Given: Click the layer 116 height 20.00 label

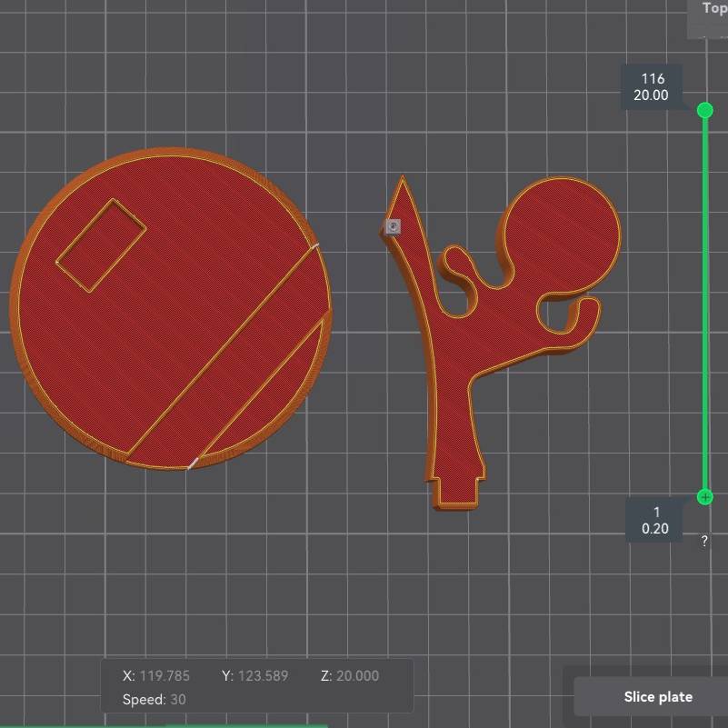Looking at the screenshot, I should pyautogui.click(x=652, y=87).
